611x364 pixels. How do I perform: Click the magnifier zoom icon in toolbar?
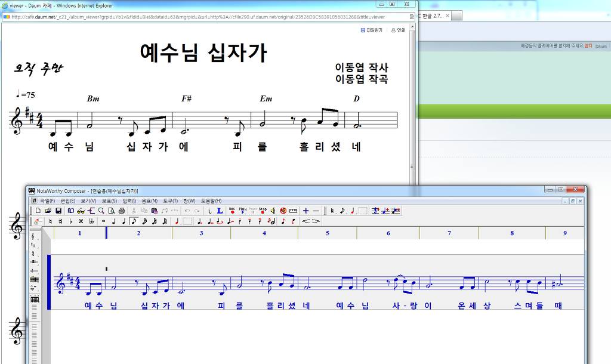pyautogui.click(x=101, y=211)
